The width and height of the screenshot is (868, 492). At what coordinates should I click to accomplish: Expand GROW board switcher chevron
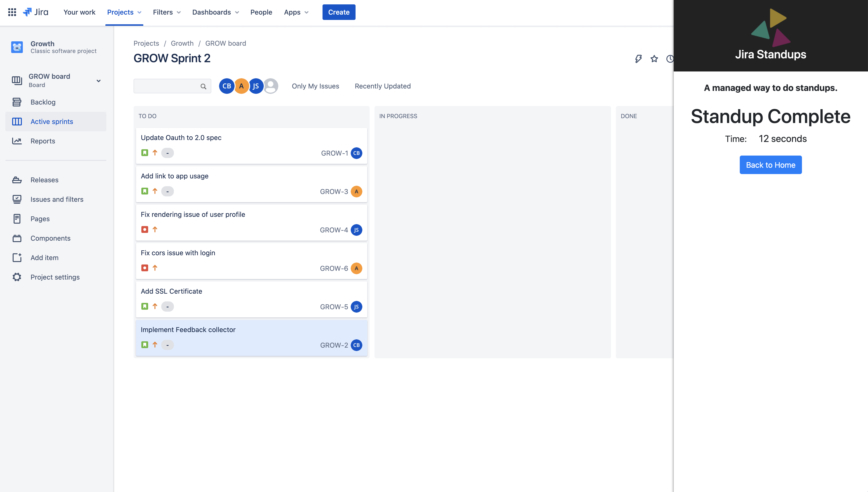point(99,81)
